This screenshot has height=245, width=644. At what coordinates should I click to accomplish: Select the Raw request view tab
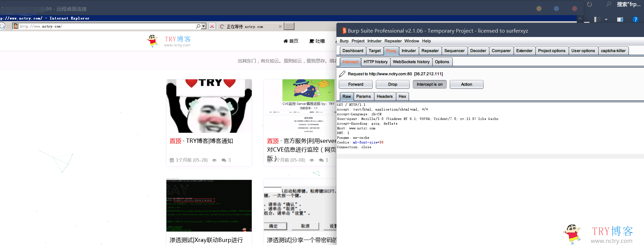pos(347,96)
